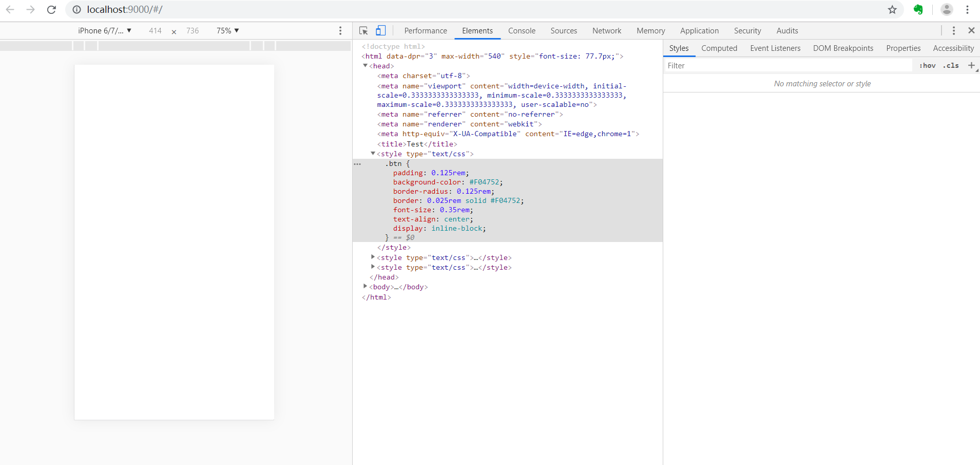980x465 pixels.
Task: Open the Properties sidebar tab
Action: click(x=903, y=48)
